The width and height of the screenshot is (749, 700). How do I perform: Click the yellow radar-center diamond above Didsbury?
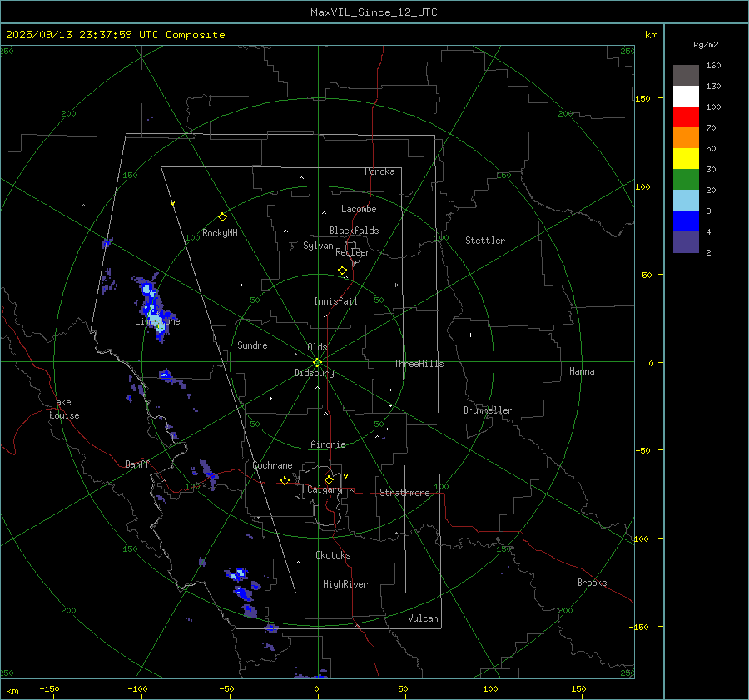click(x=318, y=363)
